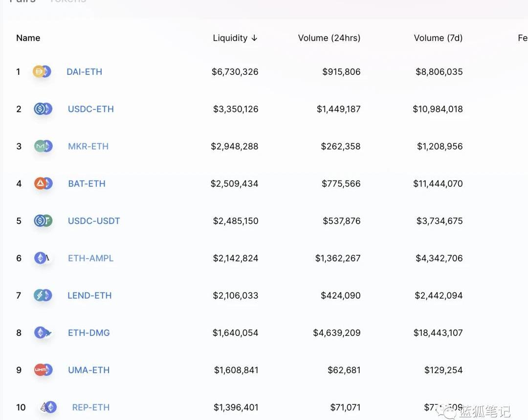The width and height of the screenshot is (528, 420).
Task: Select USDC-ETH liquidity value $3,350,126
Action: coord(236,109)
